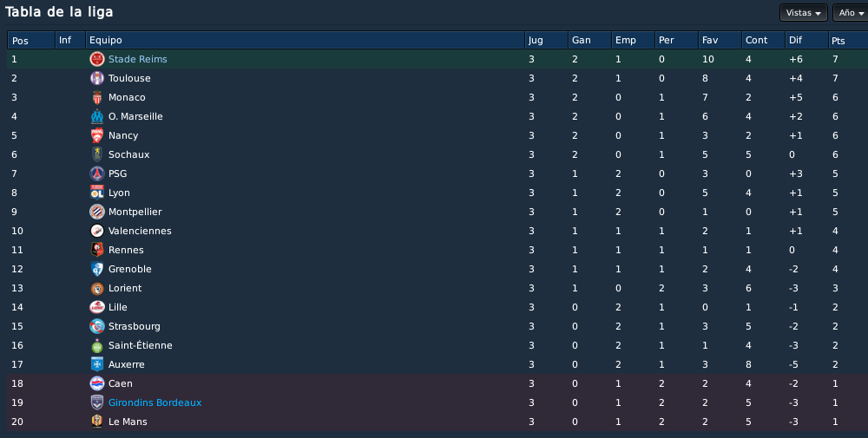Expand the Año dropdown

click(851, 13)
